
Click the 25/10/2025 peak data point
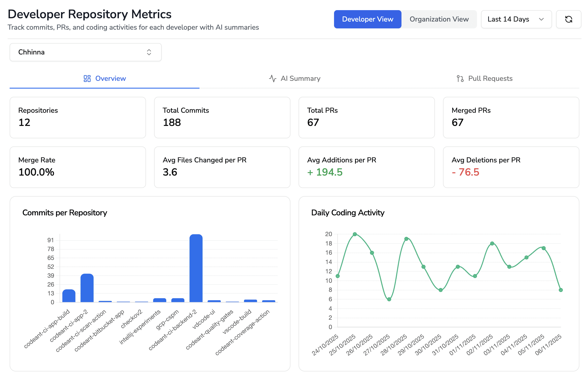[x=355, y=234]
